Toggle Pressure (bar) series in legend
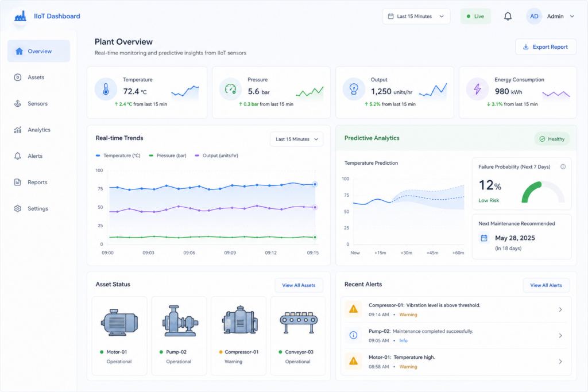This screenshot has height=392, width=588. point(168,156)
